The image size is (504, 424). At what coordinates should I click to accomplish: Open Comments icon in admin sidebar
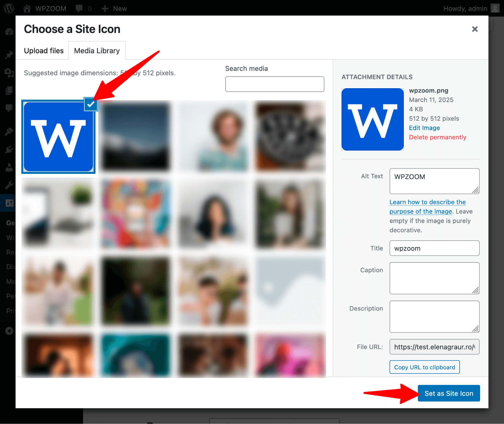coord(9,108)
